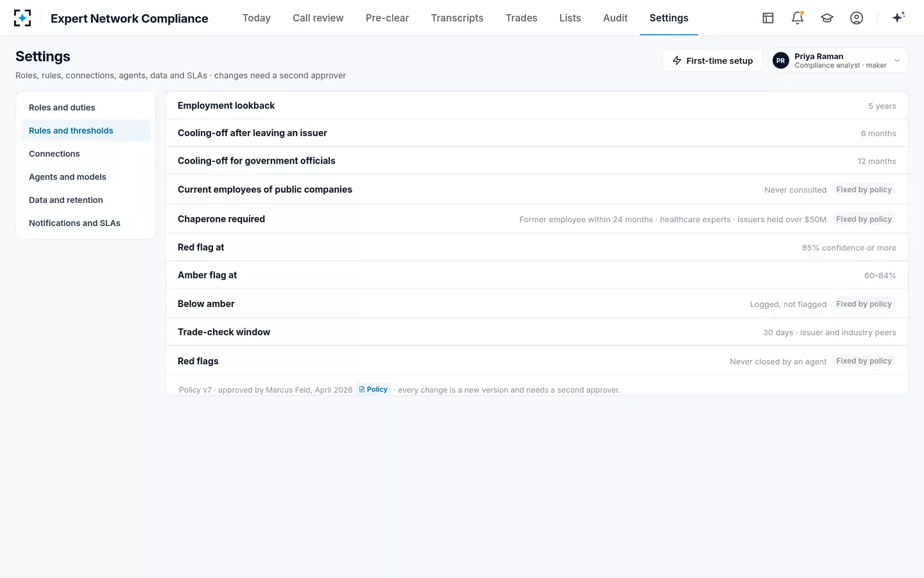Viewport: 924px width, 578px height.
Task: Click 'Fixed by policy' badge on Below amber row
Action: click(864, 304)
